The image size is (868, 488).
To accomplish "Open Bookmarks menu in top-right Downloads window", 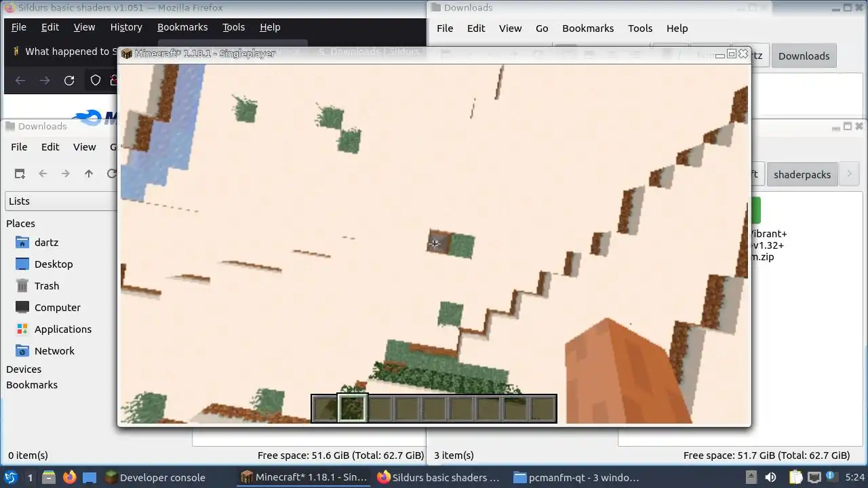I will [x=588, y=28].
